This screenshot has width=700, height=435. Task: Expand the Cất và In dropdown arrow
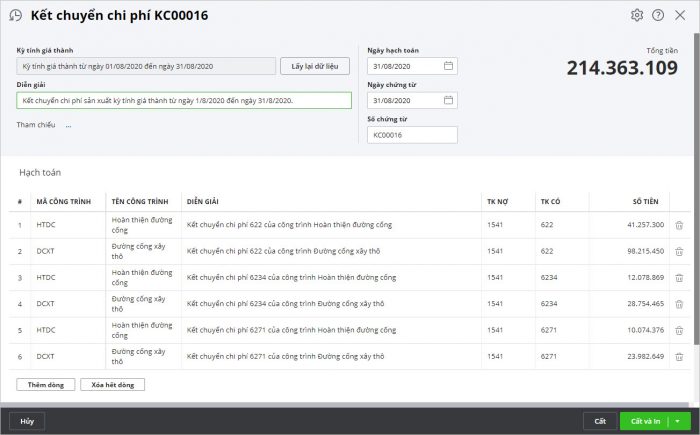(x=677, y=422)
